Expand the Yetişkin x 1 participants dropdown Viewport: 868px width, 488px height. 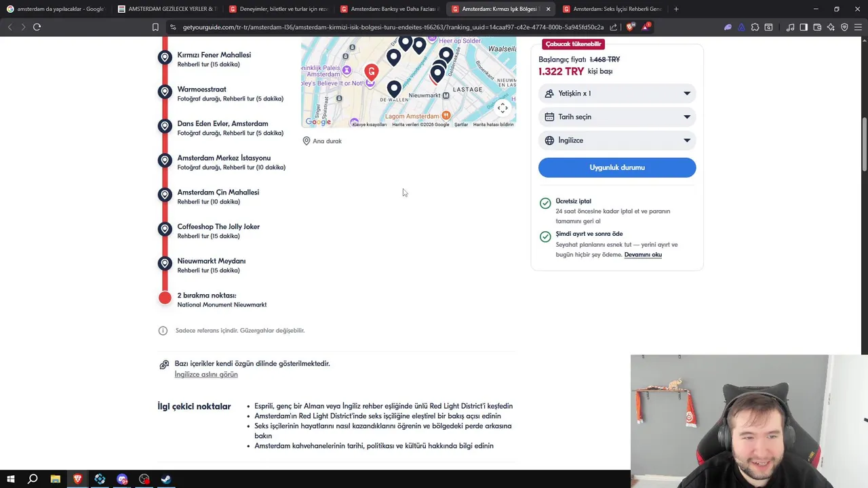click(617, 94)
